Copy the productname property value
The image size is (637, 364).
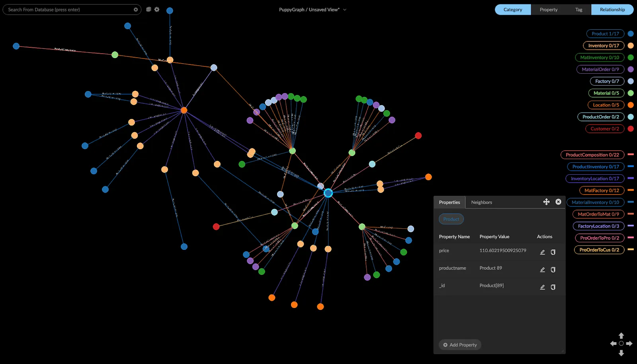point(553,270)
